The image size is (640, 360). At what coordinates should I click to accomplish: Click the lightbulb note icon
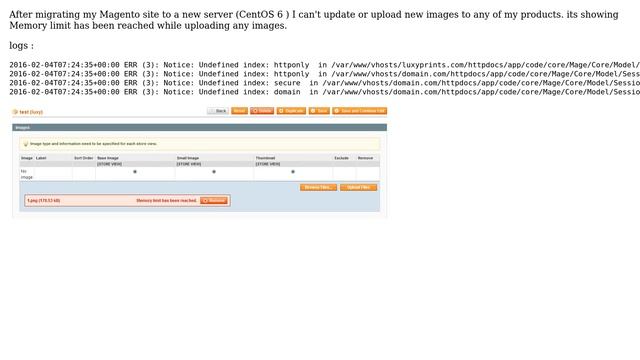(26, 144)
